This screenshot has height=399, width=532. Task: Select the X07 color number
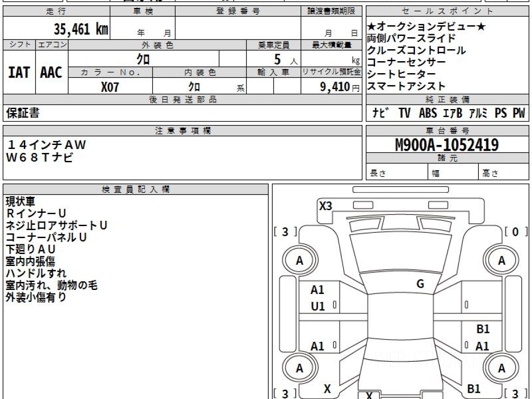(x=110, y=87)
